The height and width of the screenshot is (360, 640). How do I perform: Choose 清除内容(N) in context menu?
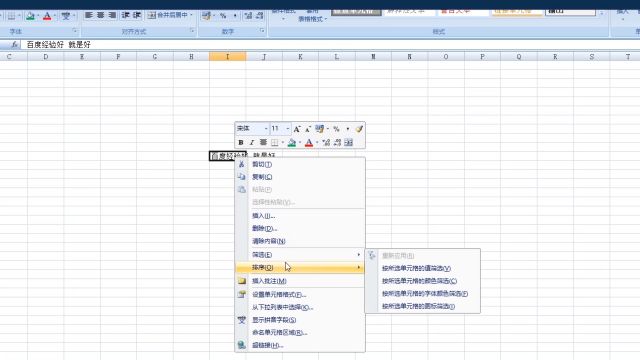coord(300,241)
